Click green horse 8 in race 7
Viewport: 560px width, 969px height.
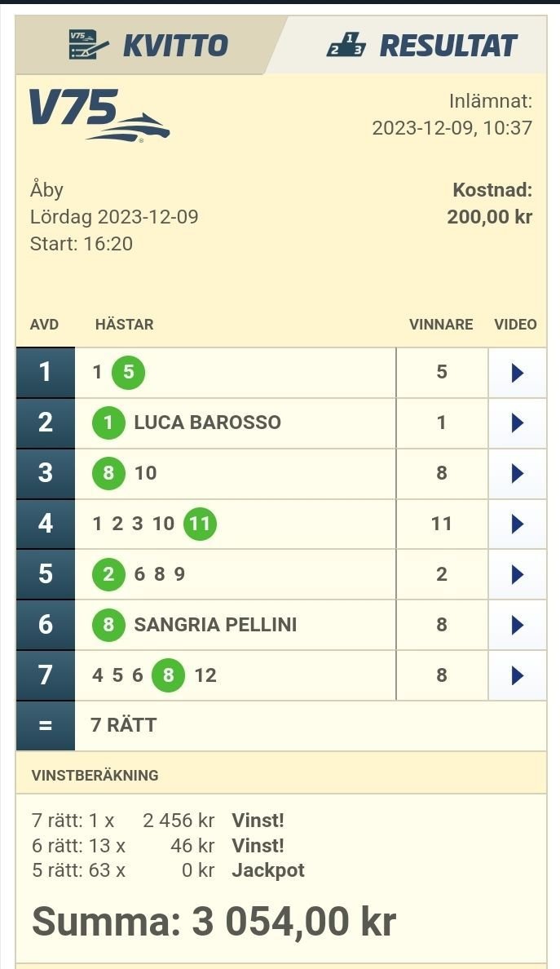[169, 675]
